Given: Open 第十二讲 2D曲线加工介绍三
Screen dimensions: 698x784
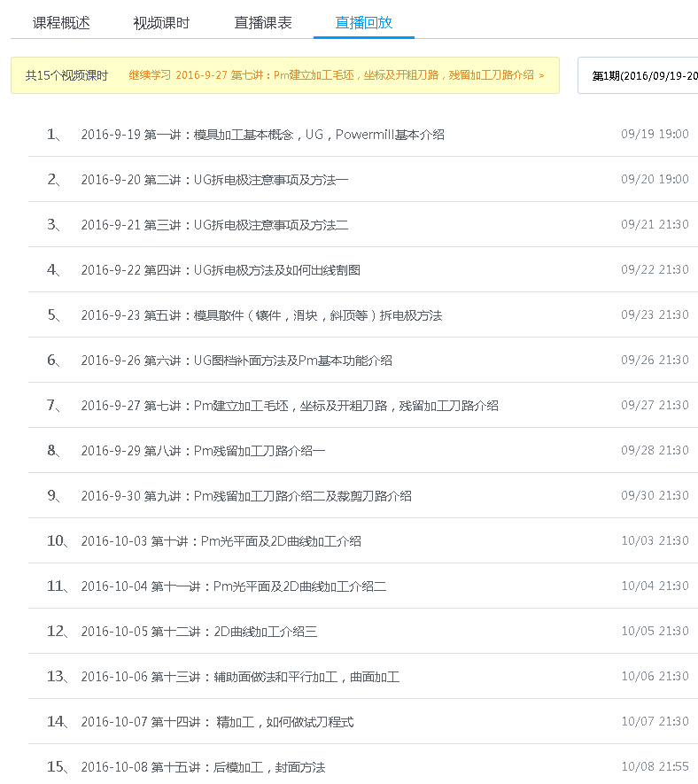Looking at the screenshot, I should 198,632.
